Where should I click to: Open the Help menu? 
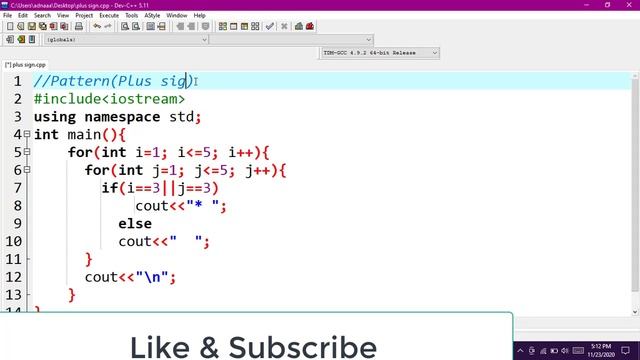coord(200,16)
